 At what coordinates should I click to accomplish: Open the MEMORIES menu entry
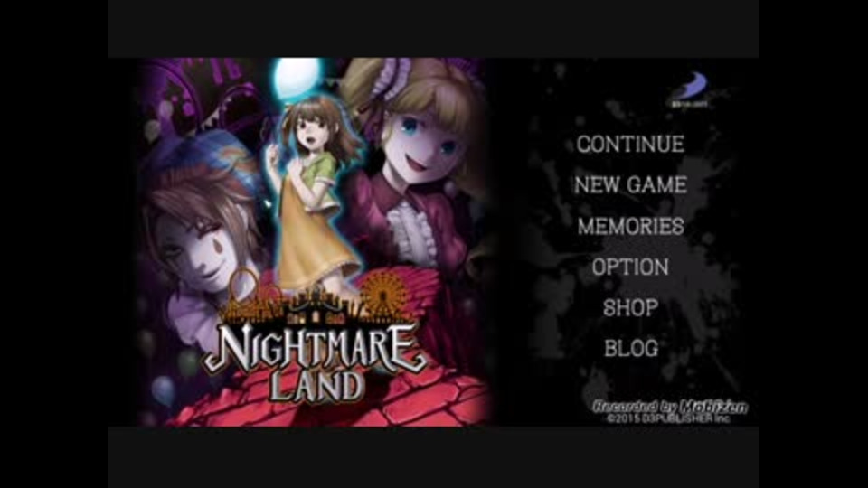coord(630,226)
